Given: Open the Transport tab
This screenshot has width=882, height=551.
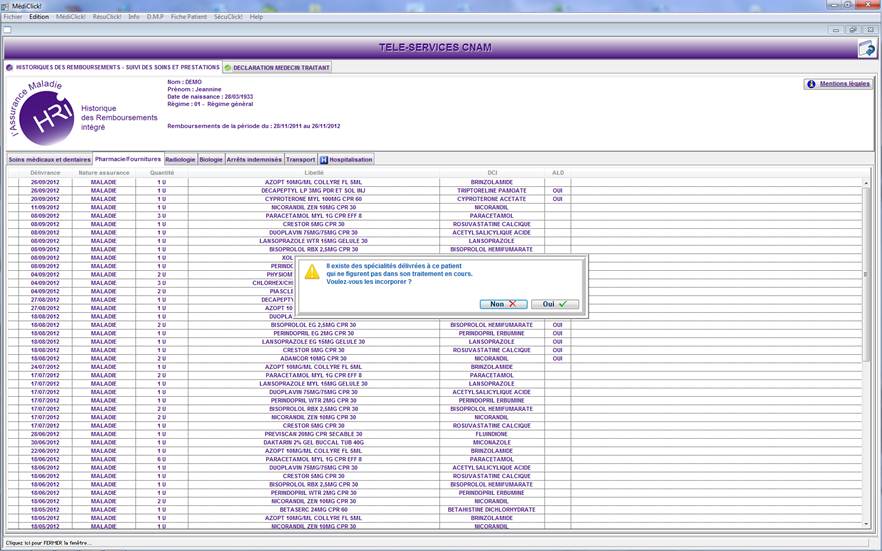Looking at the screenshot, I should coord(300,160).
